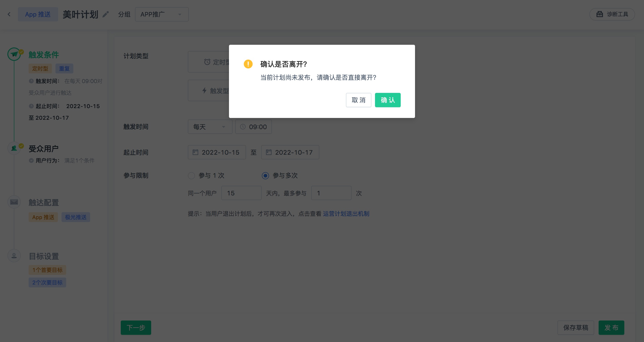Click the 09:00 time picker field

254,127
